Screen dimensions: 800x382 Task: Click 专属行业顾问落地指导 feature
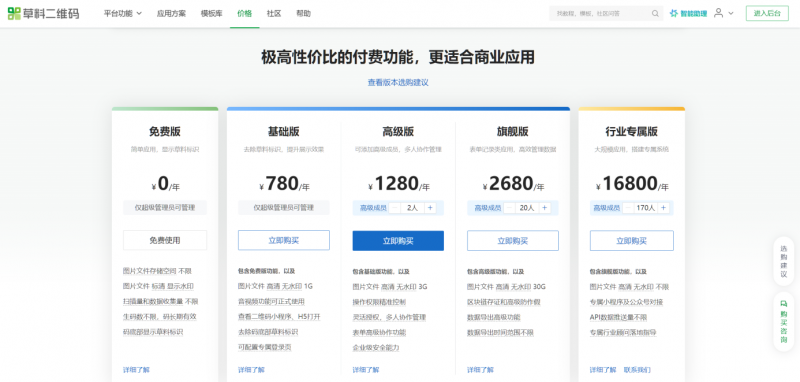(x=623, y=333)
